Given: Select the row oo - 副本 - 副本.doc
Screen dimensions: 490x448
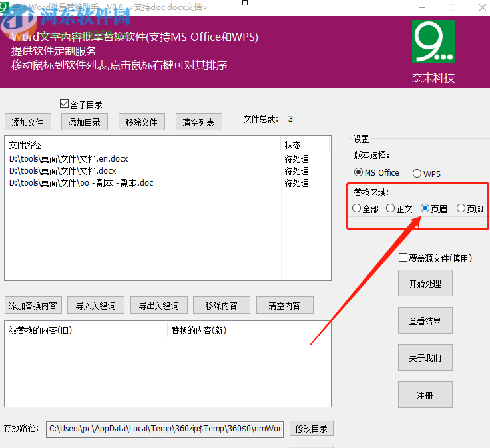Looking at the screenshot, I should tap(168, 183).
